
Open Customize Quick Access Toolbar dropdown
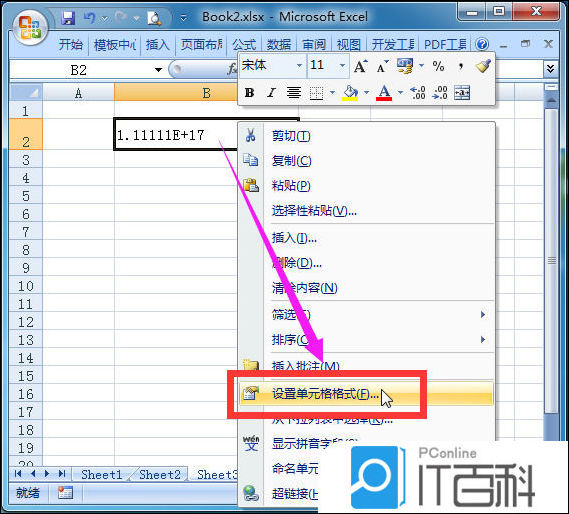tap(184, 18)
